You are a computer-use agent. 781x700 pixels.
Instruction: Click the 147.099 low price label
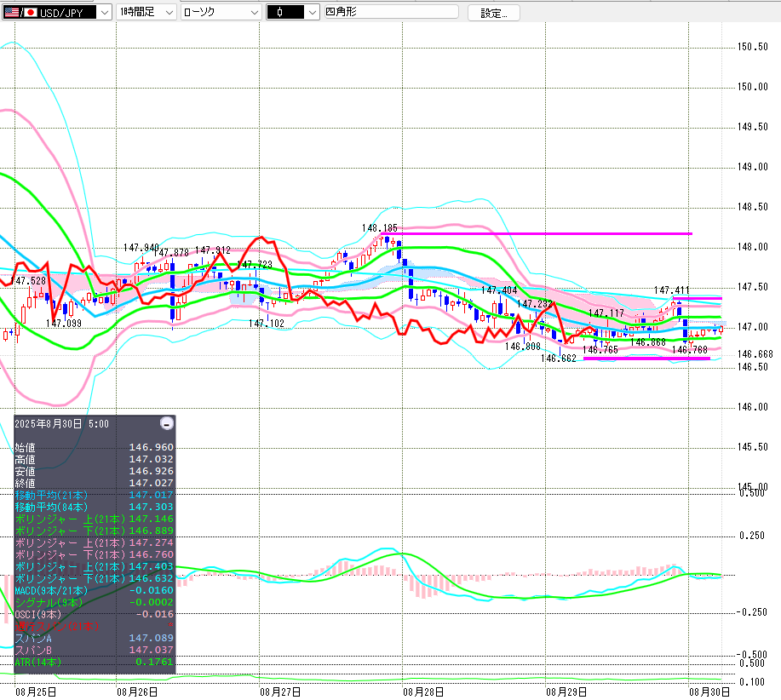64,323
